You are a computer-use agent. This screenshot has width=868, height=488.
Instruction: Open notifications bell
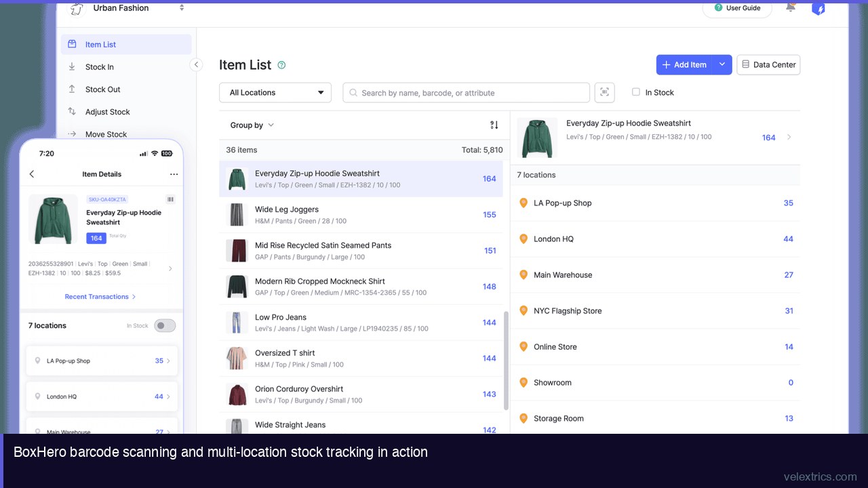791,7
